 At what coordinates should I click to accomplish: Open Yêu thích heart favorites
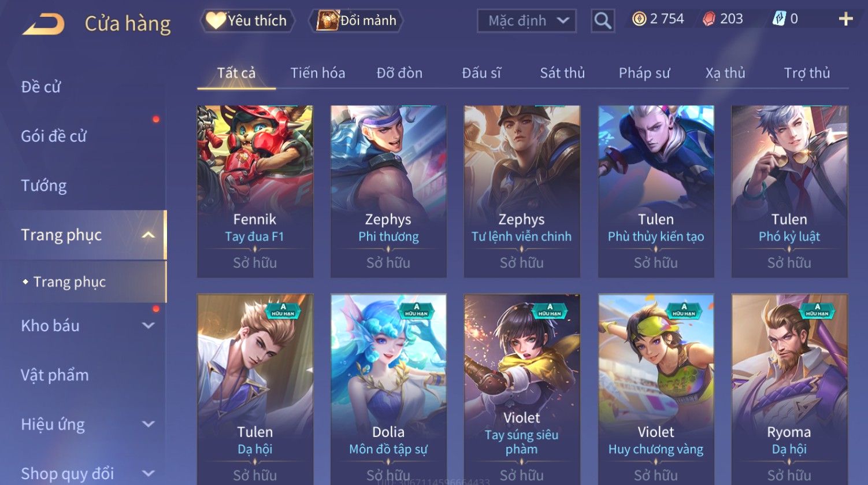tap(247, 21)
